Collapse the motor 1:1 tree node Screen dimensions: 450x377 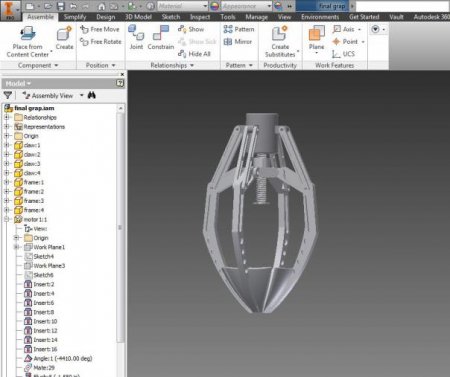[7, 219]
